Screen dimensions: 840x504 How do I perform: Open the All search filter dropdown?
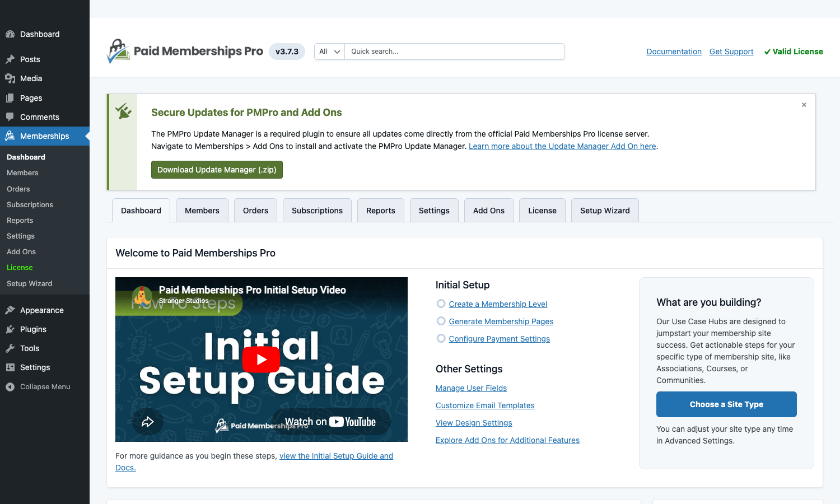329,52
